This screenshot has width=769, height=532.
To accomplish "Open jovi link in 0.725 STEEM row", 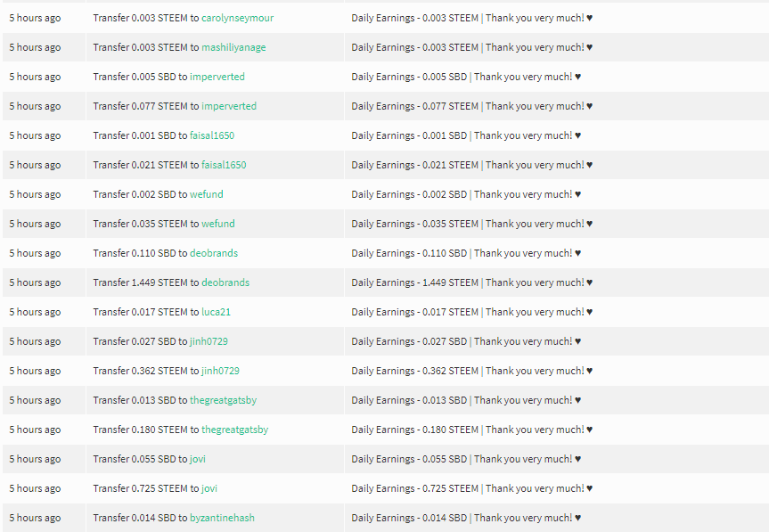I will (x=209, y=489).
